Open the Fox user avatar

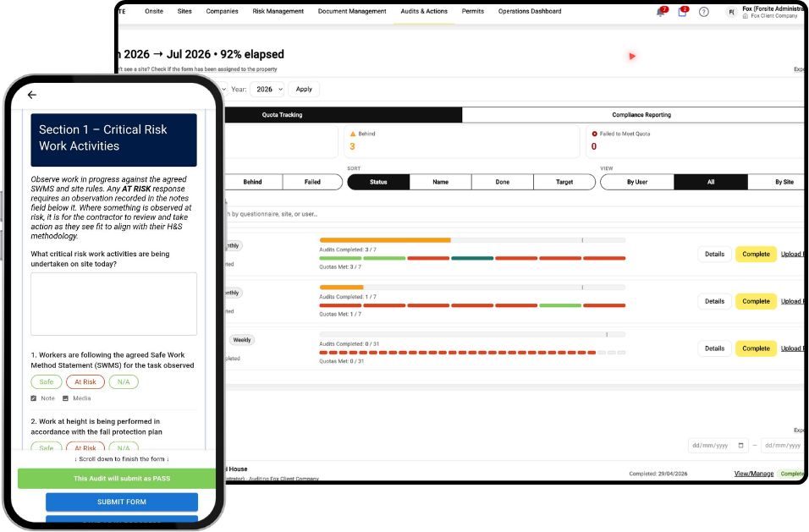coord(731,12)
